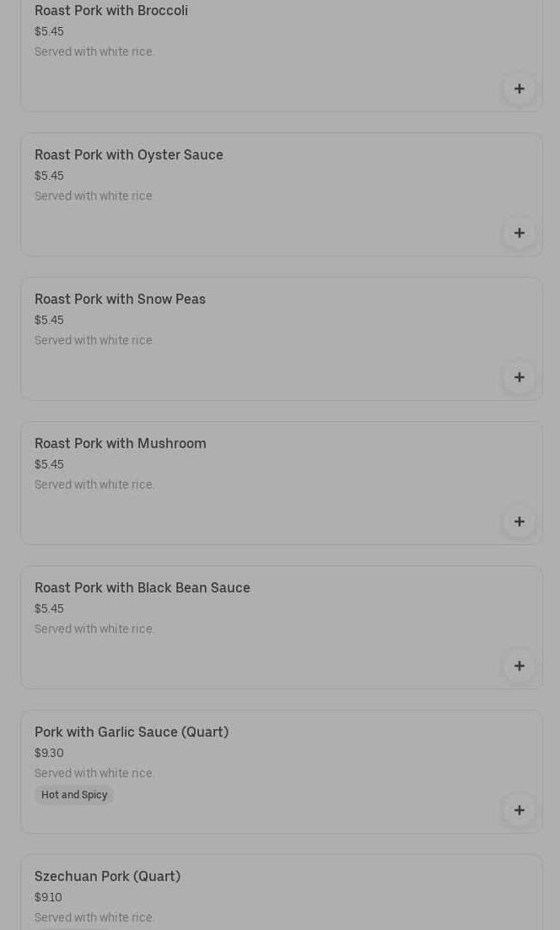Tap plus for Roast Pork with Snow Peas
Image resolution: width=560 pixels, height=930 pixels.
click(519, 377)
